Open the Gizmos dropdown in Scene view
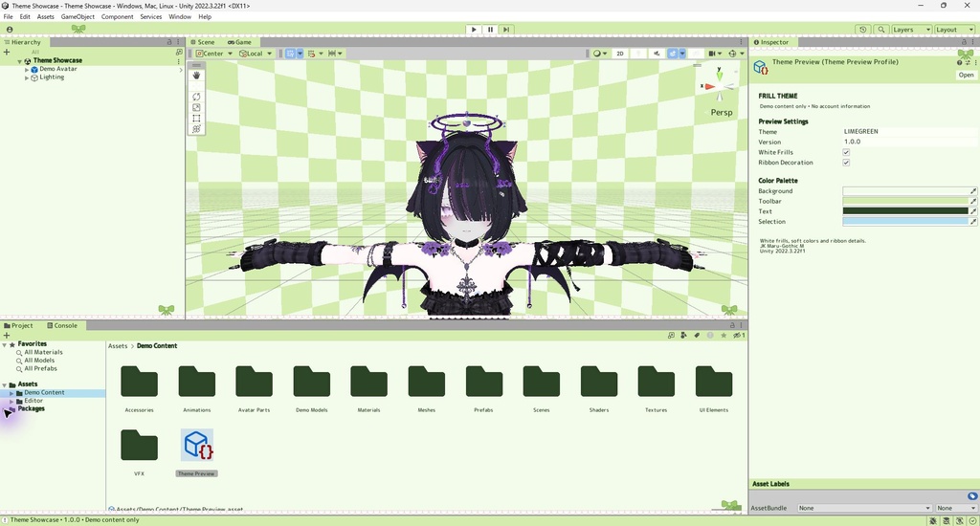The width and height of the screenshot is (980, 526). (x=735, y=54)
